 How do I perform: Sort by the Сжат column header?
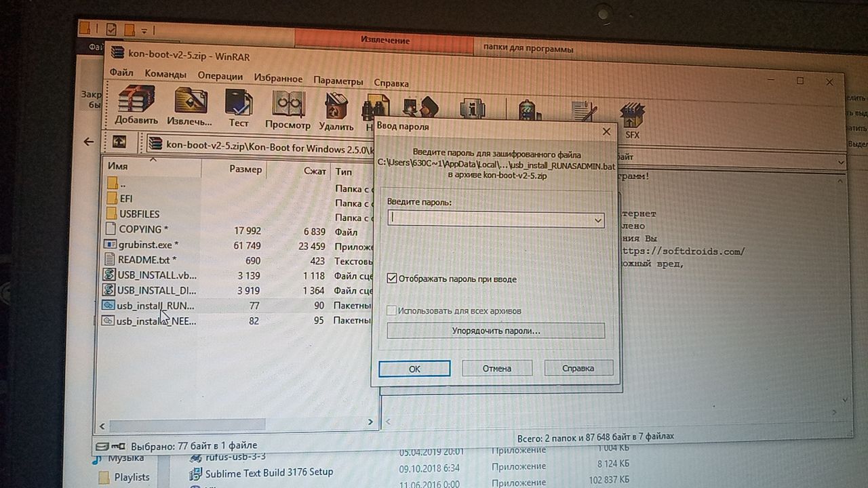(x=315, y=171)
